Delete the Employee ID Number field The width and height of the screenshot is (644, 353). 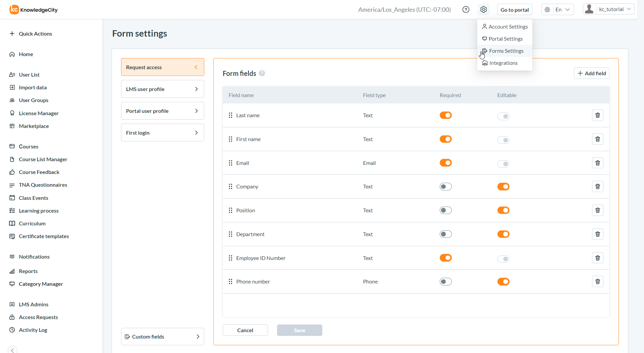[x=597, y=258]
